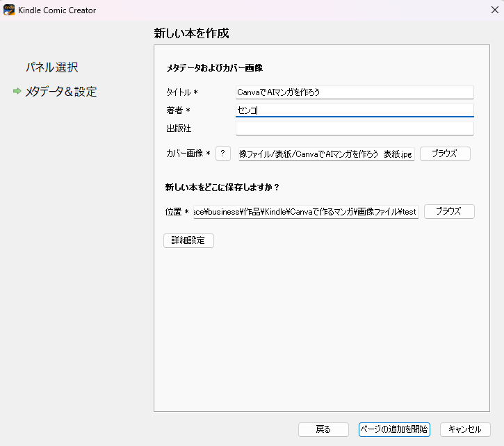Close the Kindle Comic Creator window
Screen dimensions: 504x446
494,10
